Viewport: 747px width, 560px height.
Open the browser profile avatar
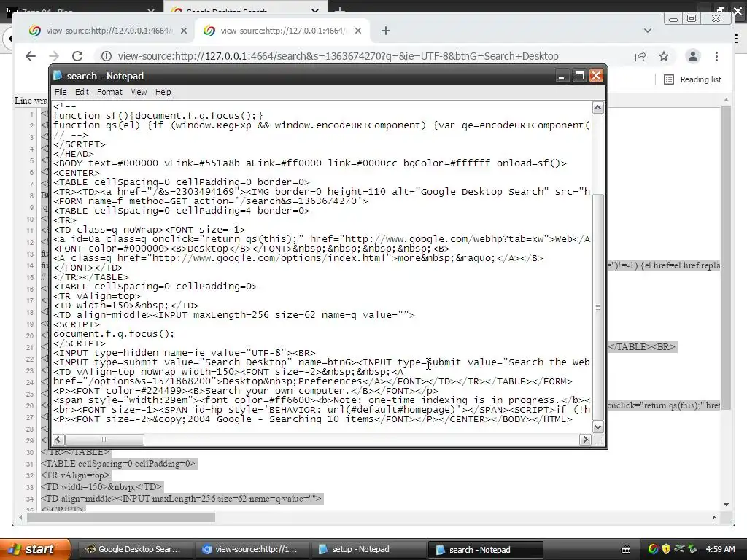pyautogui.click(x=693, y=56)
